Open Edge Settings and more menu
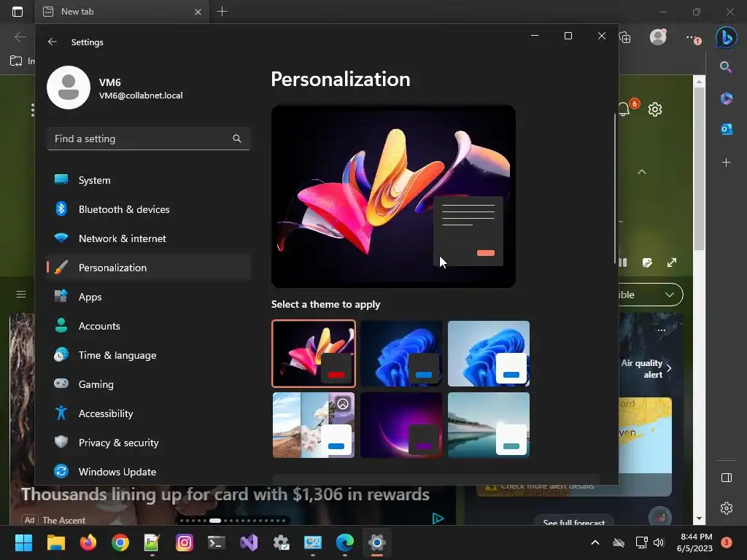The height and width of the screenshot is (560, 747). coord(692,37)
